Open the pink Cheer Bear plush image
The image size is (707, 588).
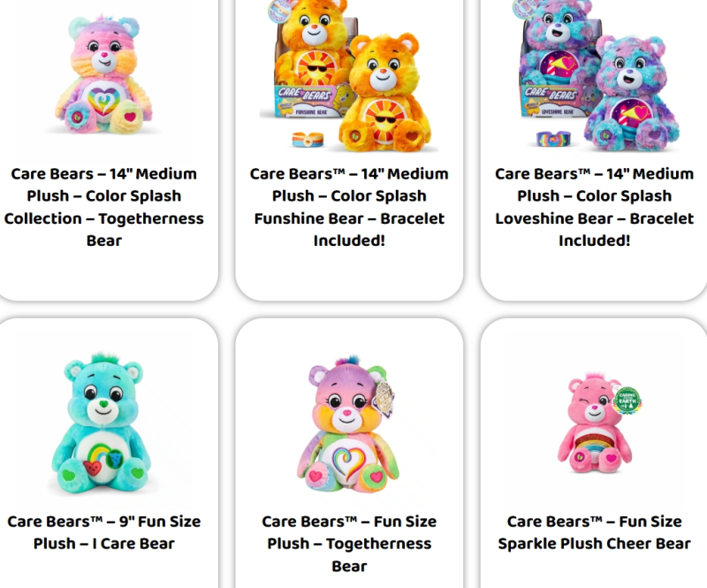tap(595, 424)
